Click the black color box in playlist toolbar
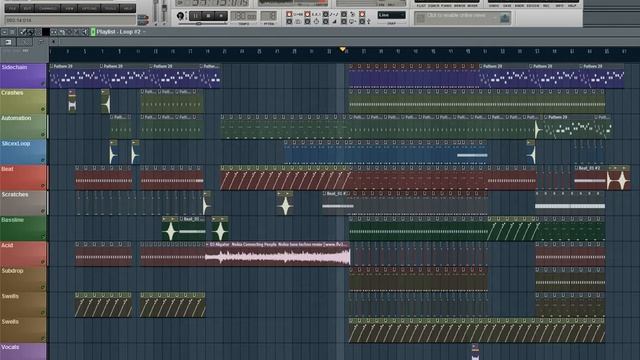The image size is (640, 360). pyautogui.click(x=46, y=32)
